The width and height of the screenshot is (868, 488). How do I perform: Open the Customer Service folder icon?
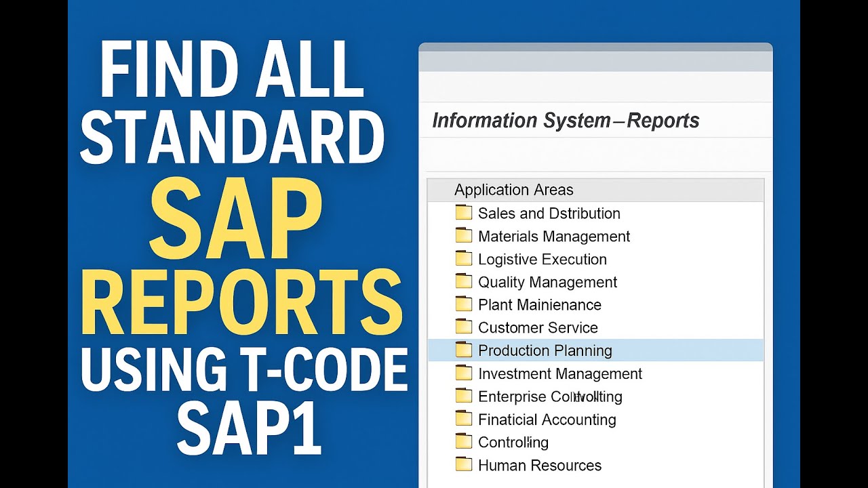tap(464, 327)
